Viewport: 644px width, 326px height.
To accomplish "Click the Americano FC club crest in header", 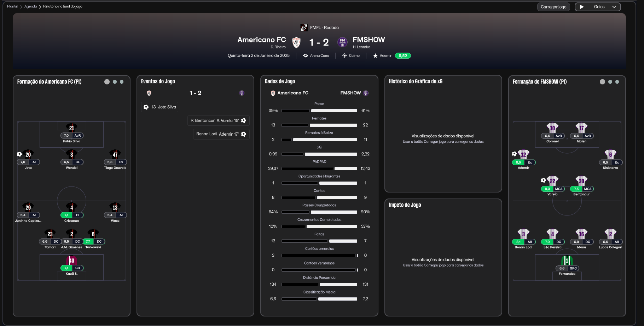I will point(296,43).
